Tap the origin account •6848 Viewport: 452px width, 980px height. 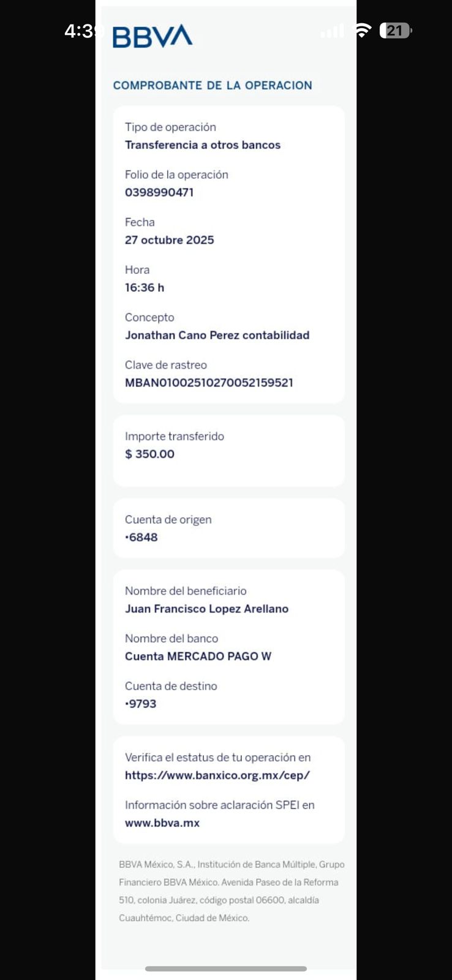click(141, 537)
